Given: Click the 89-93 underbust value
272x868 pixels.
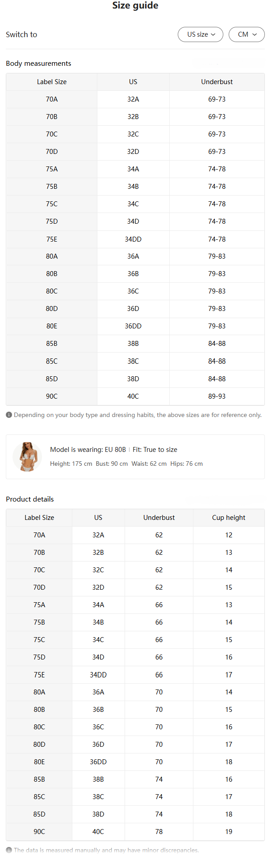Looking at the screenshot, I should click(217, 396).
